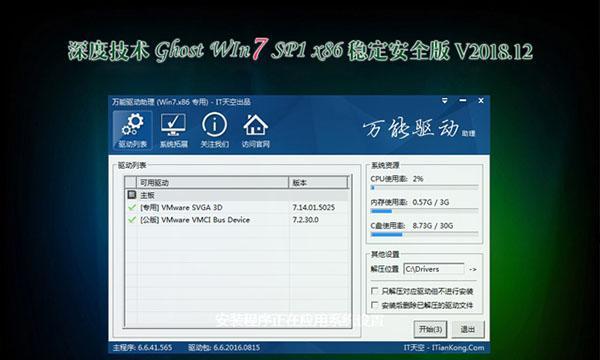
Task: Toggle the green check for VMware VMCI Bus Device
Action: pos(132,220)
